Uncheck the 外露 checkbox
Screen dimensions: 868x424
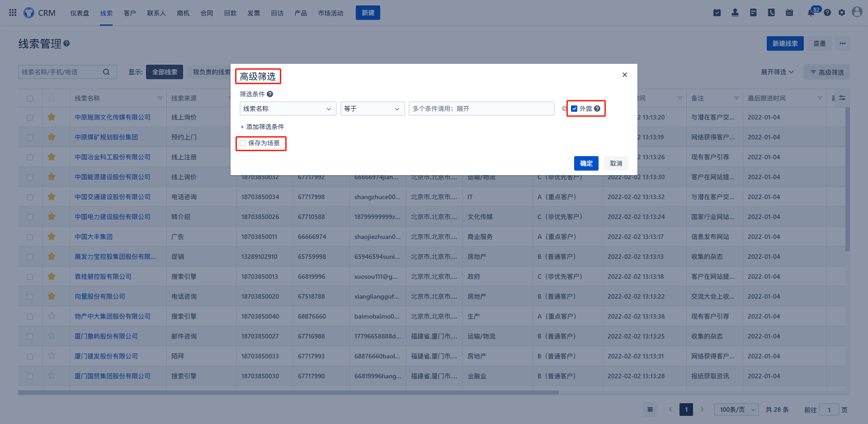[x=574, y=109]
